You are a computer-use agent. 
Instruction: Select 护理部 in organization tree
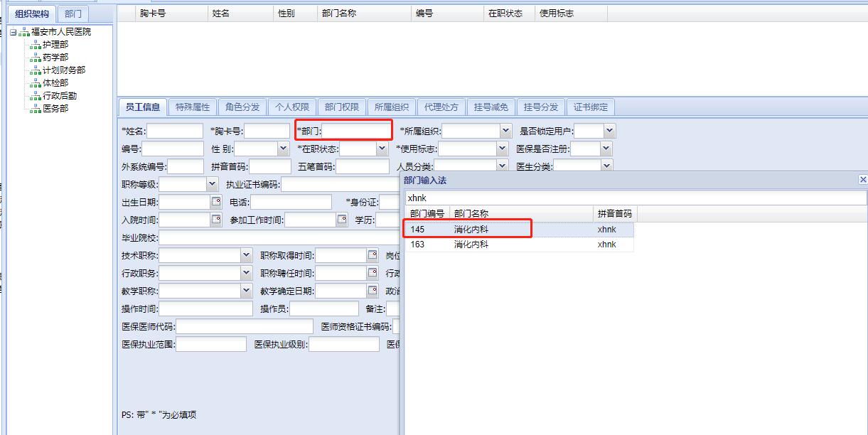pos(55,45)
